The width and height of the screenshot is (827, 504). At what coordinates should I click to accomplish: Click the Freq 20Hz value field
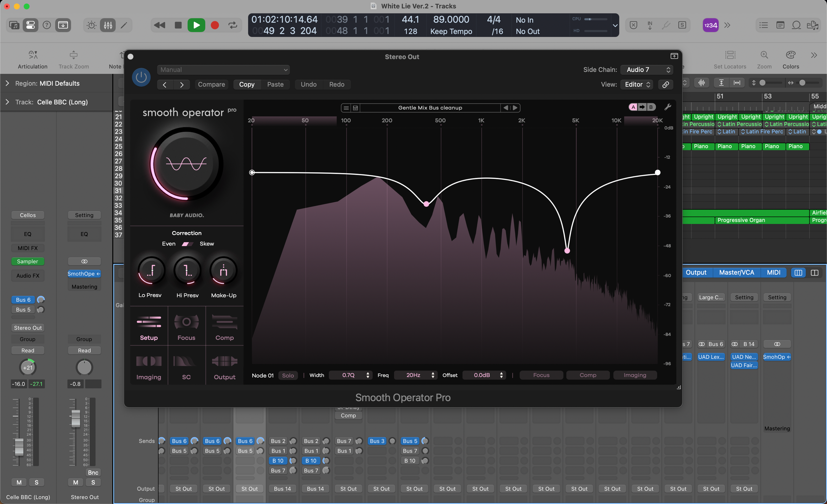tap(413, 375)
